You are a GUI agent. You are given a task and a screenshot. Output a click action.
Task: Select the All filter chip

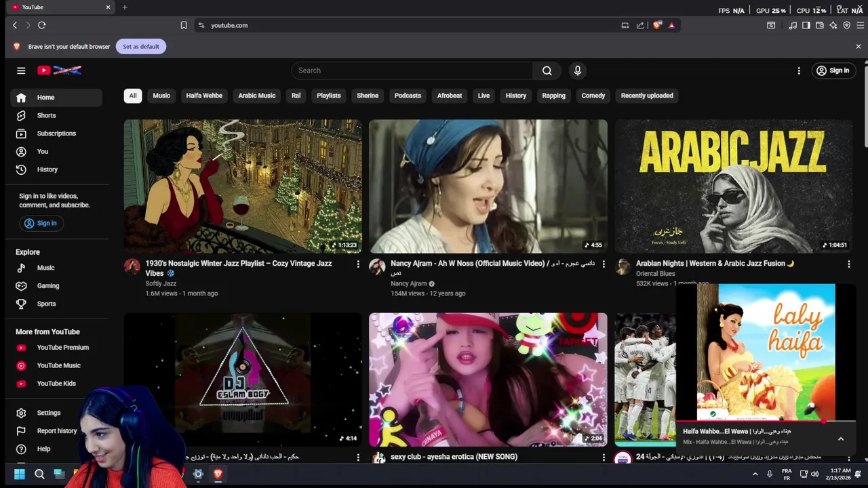pos(133,96)
